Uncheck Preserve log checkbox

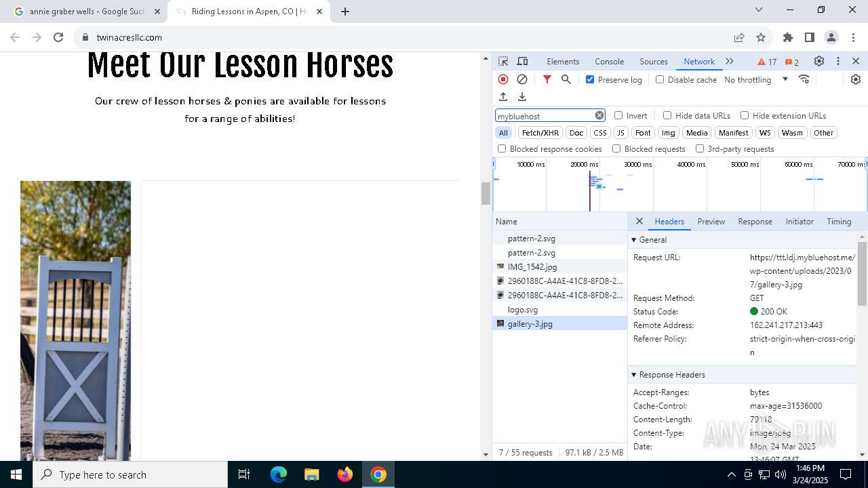pos(590,79)
